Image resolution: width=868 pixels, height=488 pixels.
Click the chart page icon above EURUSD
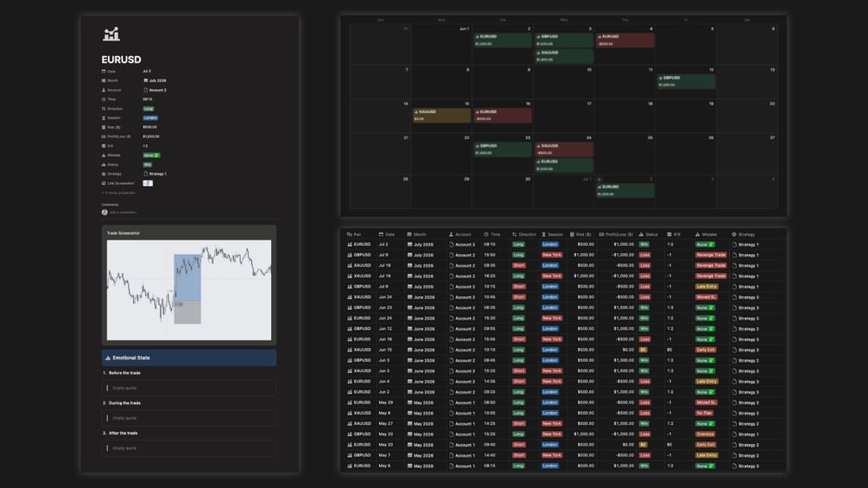tap(111, 35)
